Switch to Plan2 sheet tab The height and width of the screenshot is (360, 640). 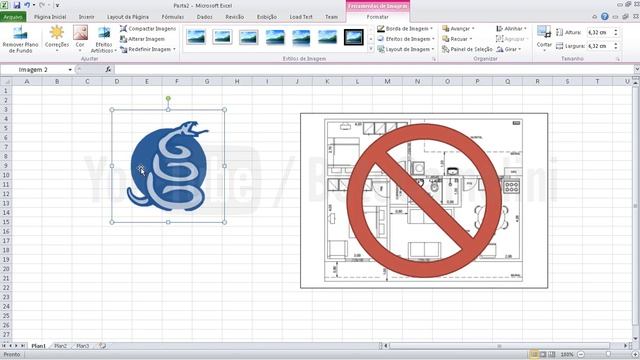pos(60,346)
